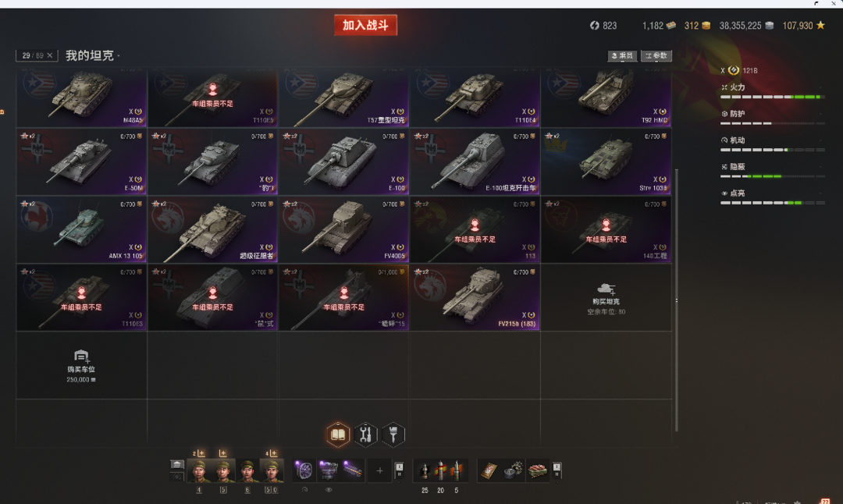The width and height of the screenshot is (843, 504).
Task: Click the red 加入战斗 battle button
Action: 365,25
